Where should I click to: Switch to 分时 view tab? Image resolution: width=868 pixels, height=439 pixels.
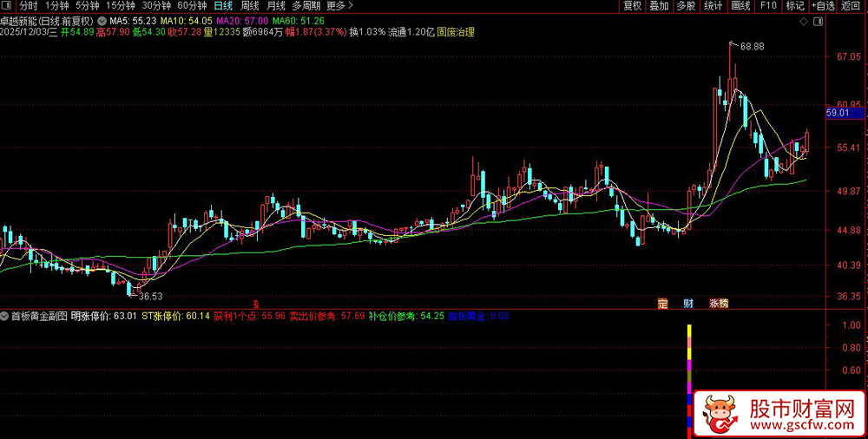[29, 6]
